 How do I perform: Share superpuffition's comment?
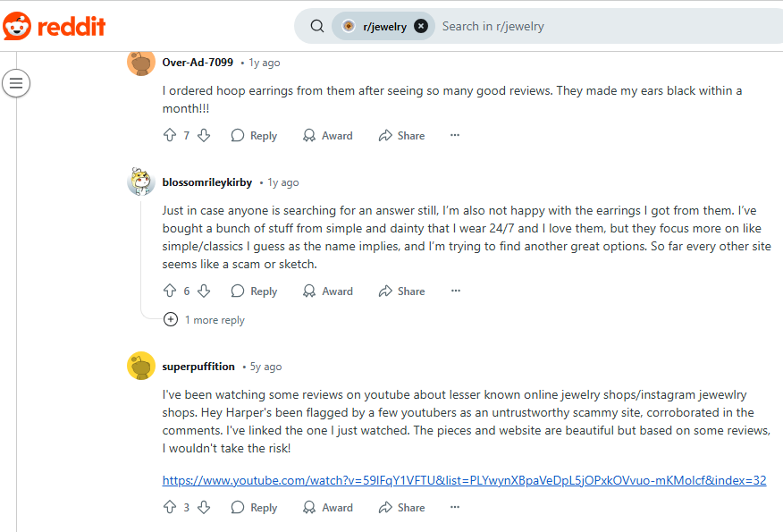401,508
